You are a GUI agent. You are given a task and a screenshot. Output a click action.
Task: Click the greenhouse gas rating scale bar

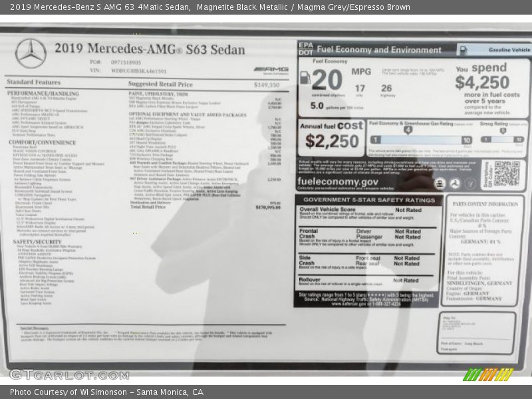[x=421, y=140]
